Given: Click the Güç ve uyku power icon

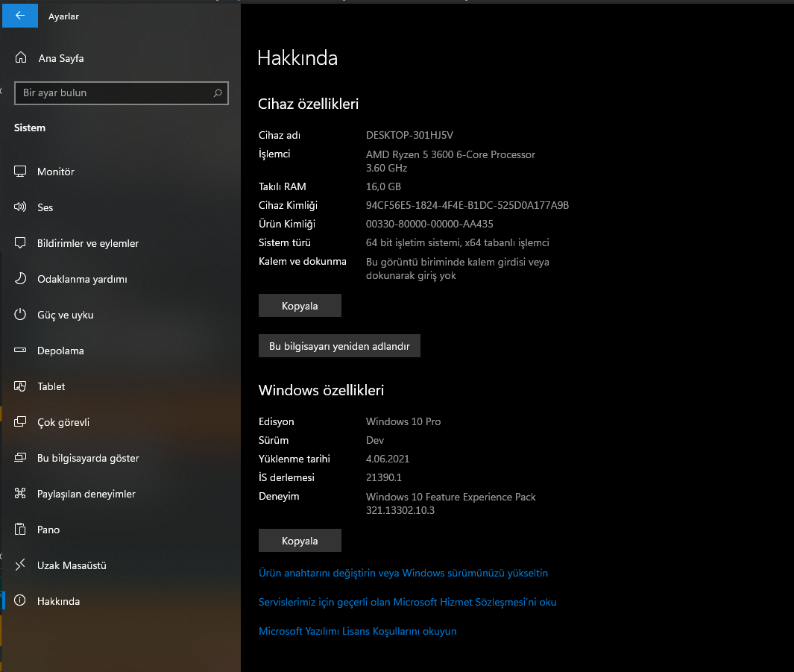Looking at the screenshot, I should 20,315.
